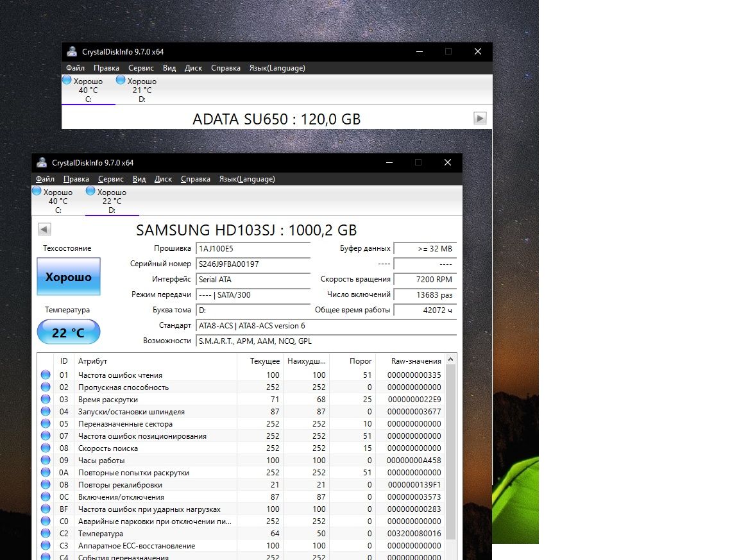Click row 'Запуски/остановки шпинделя'
This screenshot has width=739, height=560.
point(241,412)
